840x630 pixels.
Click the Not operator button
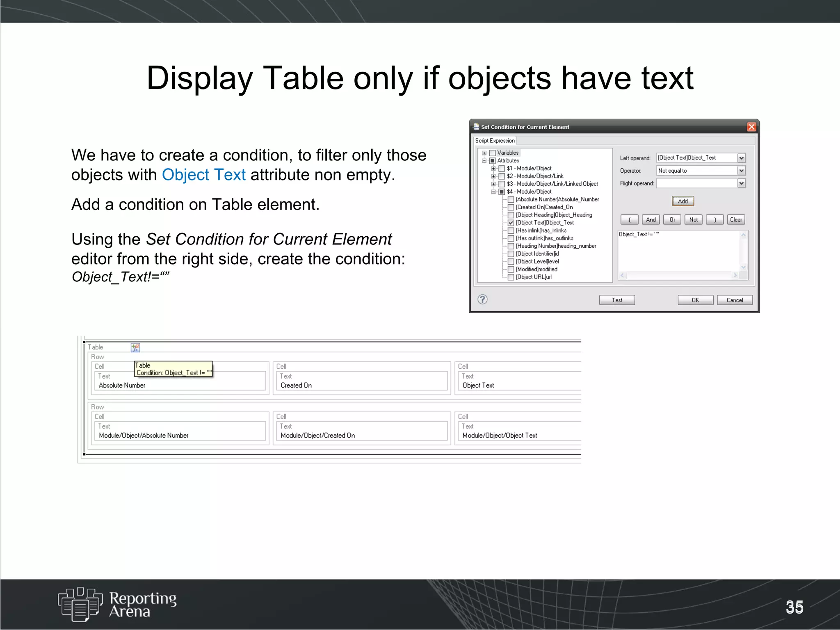[694, 220]
